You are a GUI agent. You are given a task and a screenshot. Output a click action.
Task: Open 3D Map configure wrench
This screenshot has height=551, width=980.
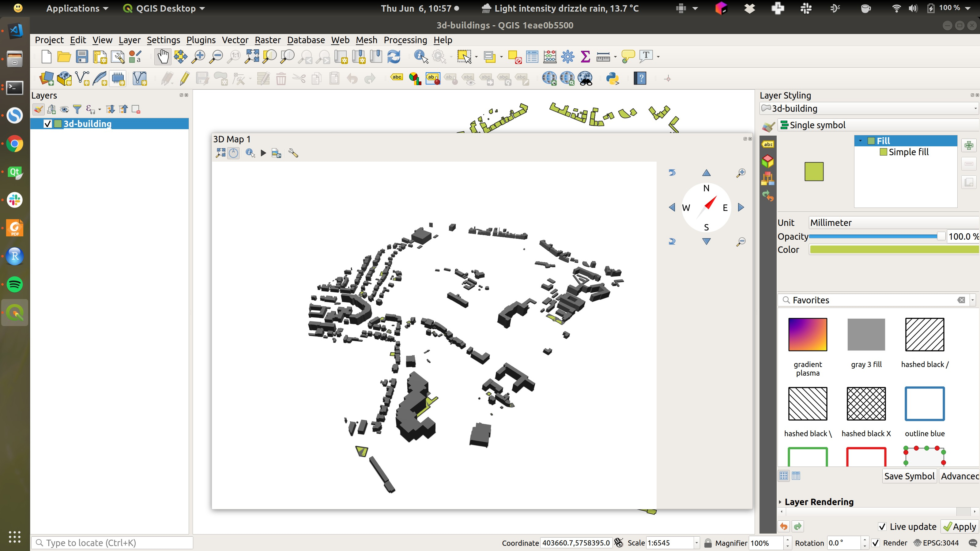click(293, 153)
